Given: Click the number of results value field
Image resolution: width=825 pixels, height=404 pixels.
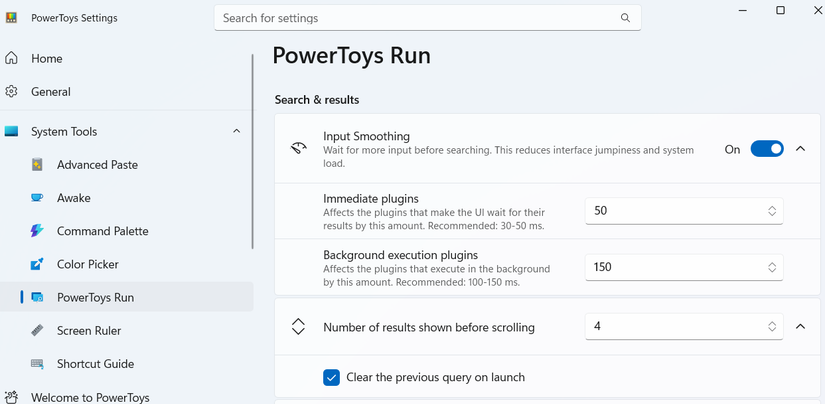Looking at the screenshot, I should click(684, 327).
